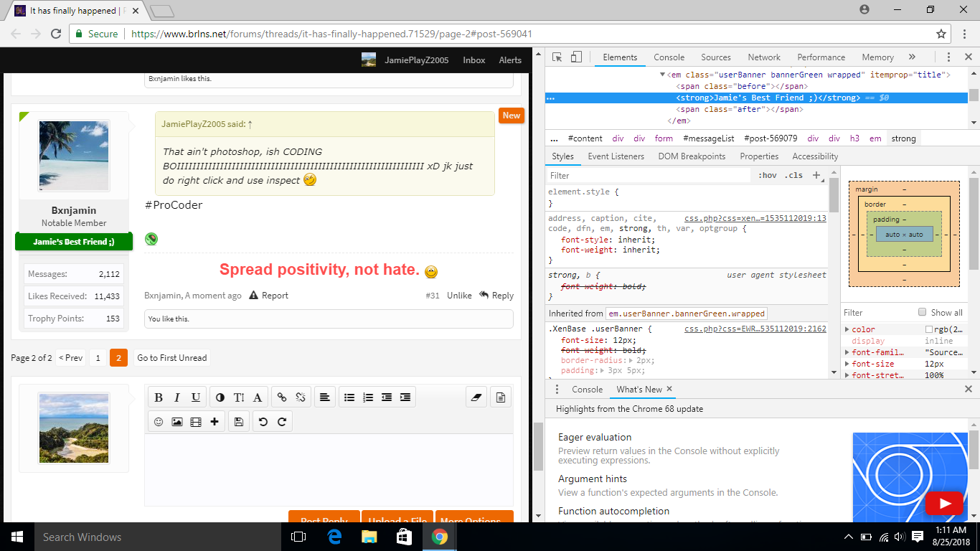Click the Unlike link on post 31
This screenshot has width=980, height=551.
coord(459,296)
